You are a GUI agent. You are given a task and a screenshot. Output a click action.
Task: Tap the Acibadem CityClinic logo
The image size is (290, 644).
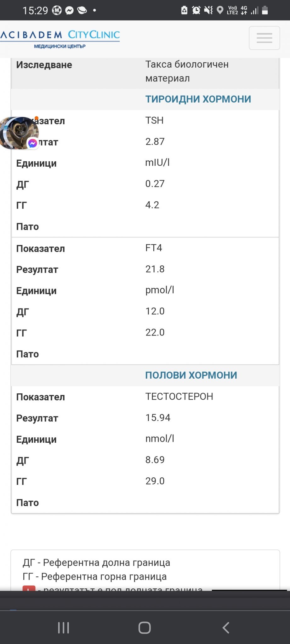tap(60, 38)
